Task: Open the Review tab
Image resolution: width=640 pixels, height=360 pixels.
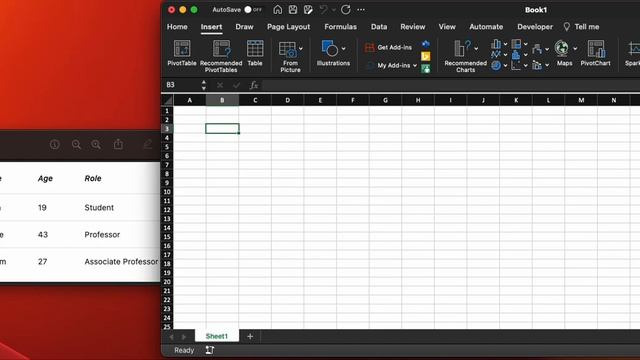Action: tap(413, 27)
